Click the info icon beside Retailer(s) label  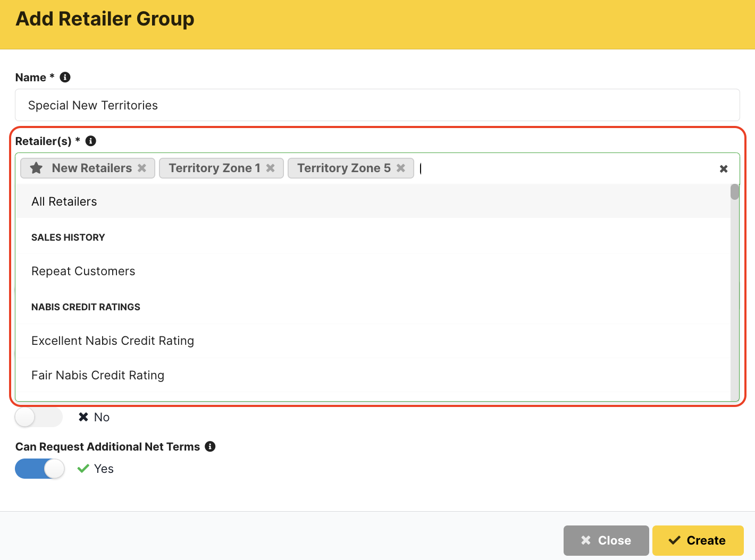tap(91, 141)
